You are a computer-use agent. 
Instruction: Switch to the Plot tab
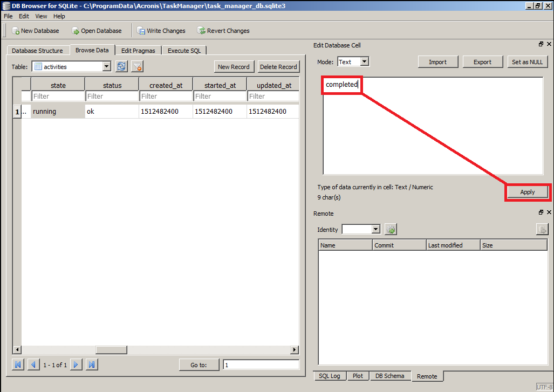(358, 376)
